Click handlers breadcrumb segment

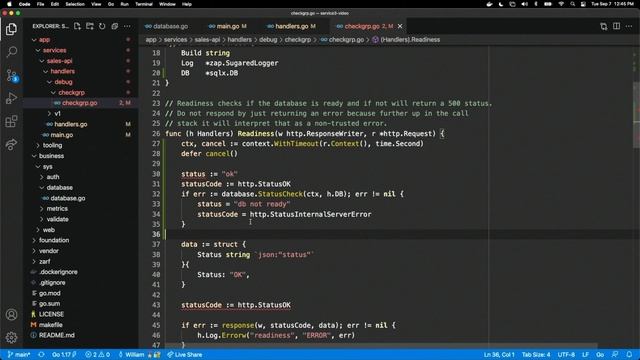(x=239, y=40)
